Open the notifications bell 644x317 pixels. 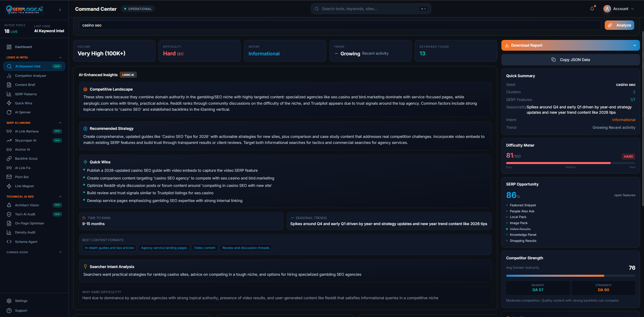pyautogui.click(x=592, y=9)
